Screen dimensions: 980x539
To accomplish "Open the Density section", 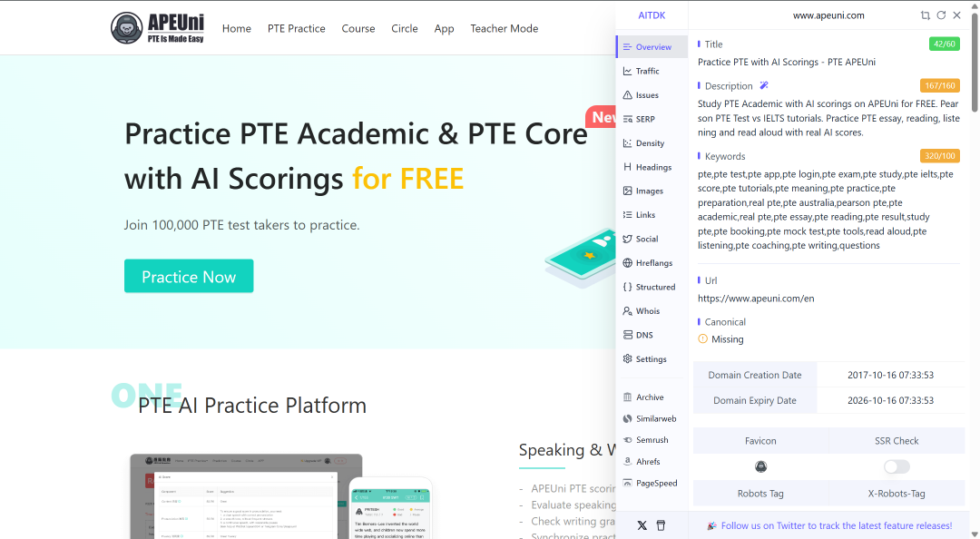I will (652, 143).
